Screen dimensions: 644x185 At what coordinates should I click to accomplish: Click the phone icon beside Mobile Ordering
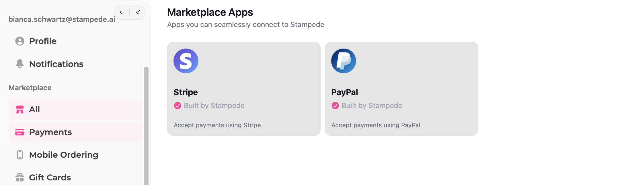(x=20, y=155)
